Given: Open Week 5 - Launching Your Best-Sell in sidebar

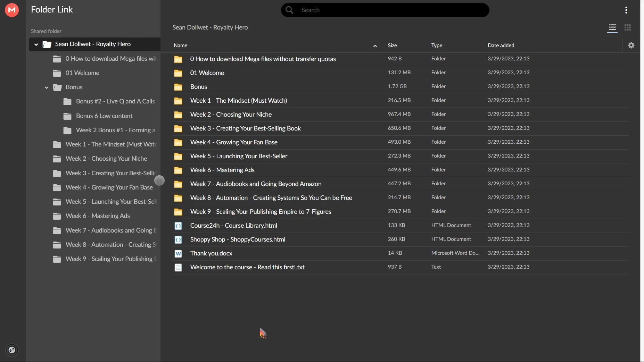Looking at the screenshot, I should coord(111,202).
